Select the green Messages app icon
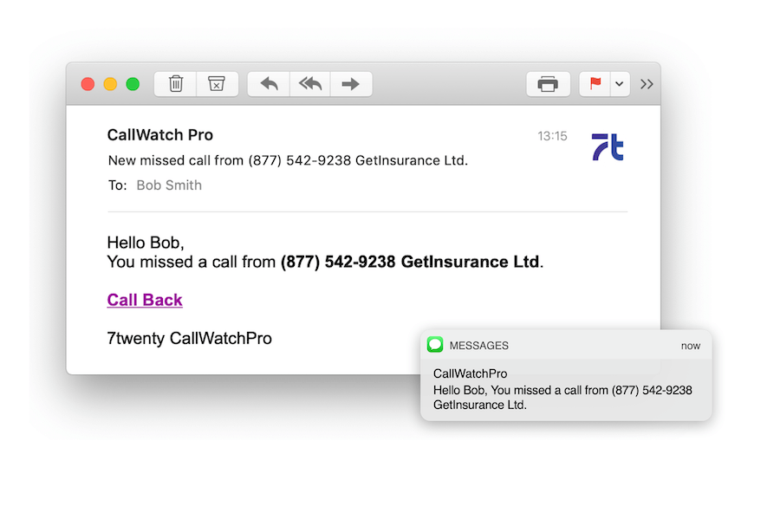 434,345
